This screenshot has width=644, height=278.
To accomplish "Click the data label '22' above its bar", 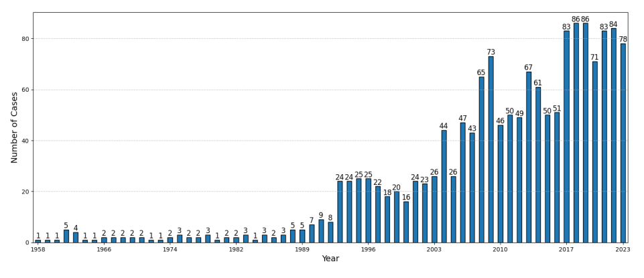I will tap(378, 182).
